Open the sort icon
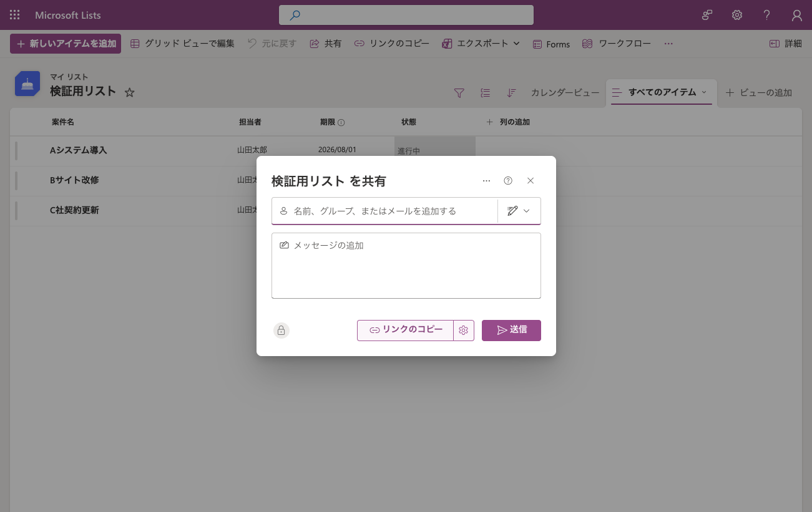This screenshot has height=512, width=812. point(511,92)
